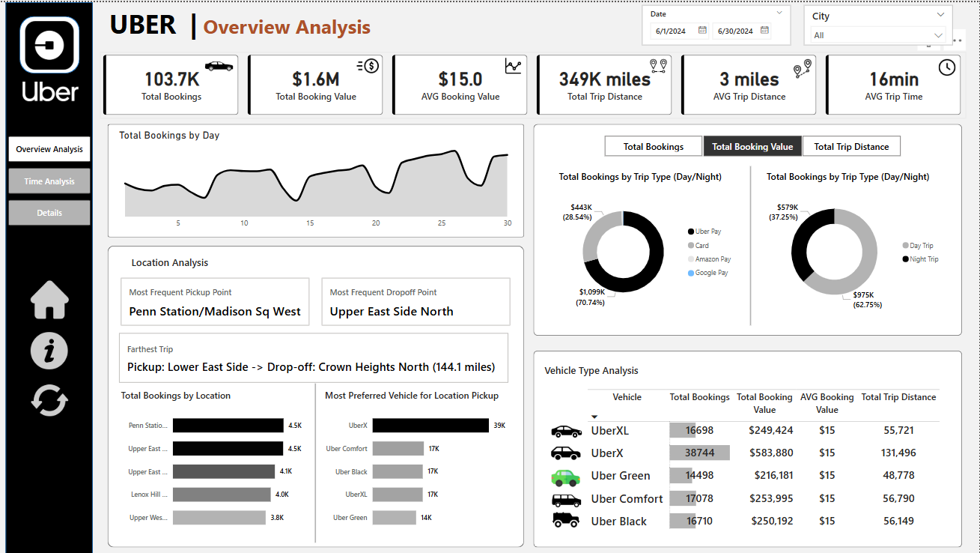This screenshot has width=980, height=553.
Task: Click the sort arrow under the Vehicle column
Action: (x=594, y=415)
